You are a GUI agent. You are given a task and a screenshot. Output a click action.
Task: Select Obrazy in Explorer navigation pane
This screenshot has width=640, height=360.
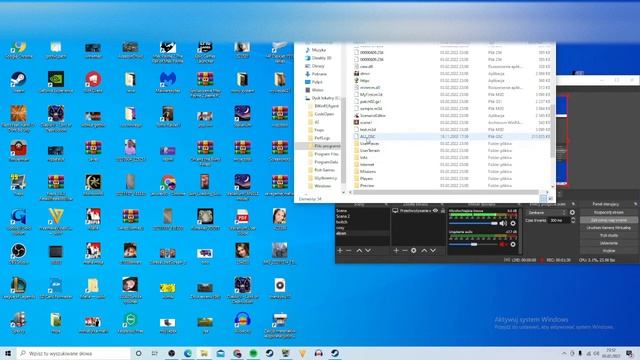point(318,66)
